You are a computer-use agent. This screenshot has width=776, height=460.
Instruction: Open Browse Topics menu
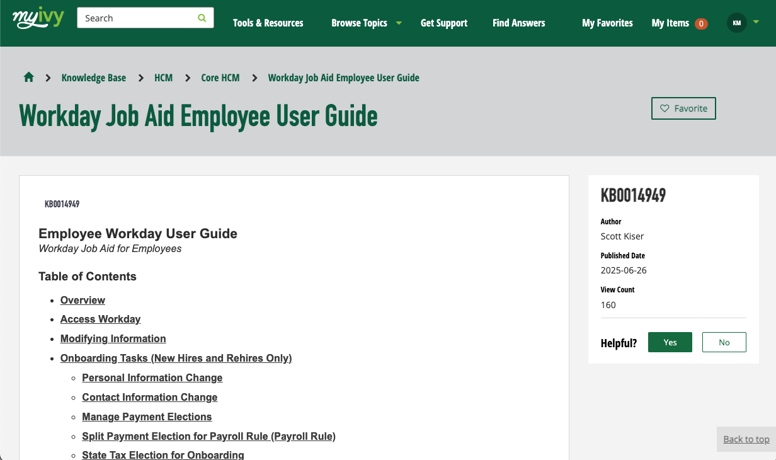coord(359,23)
